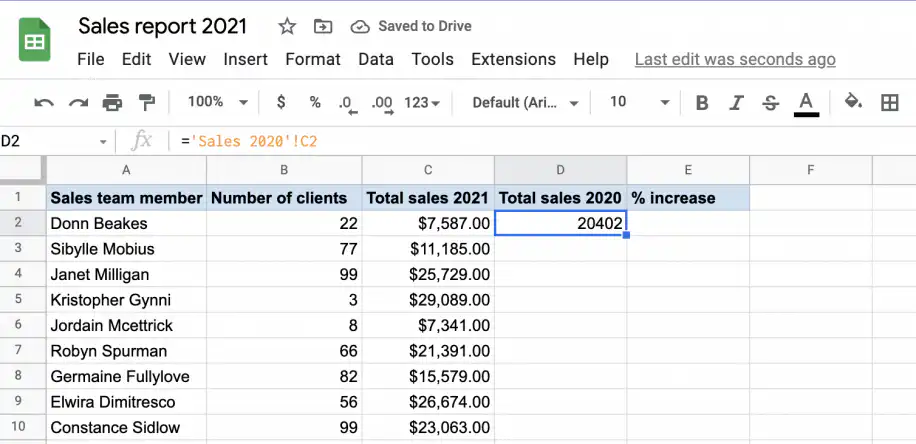Select the Janet Milligan cell
Screen dimensions: 916x444
126,274
